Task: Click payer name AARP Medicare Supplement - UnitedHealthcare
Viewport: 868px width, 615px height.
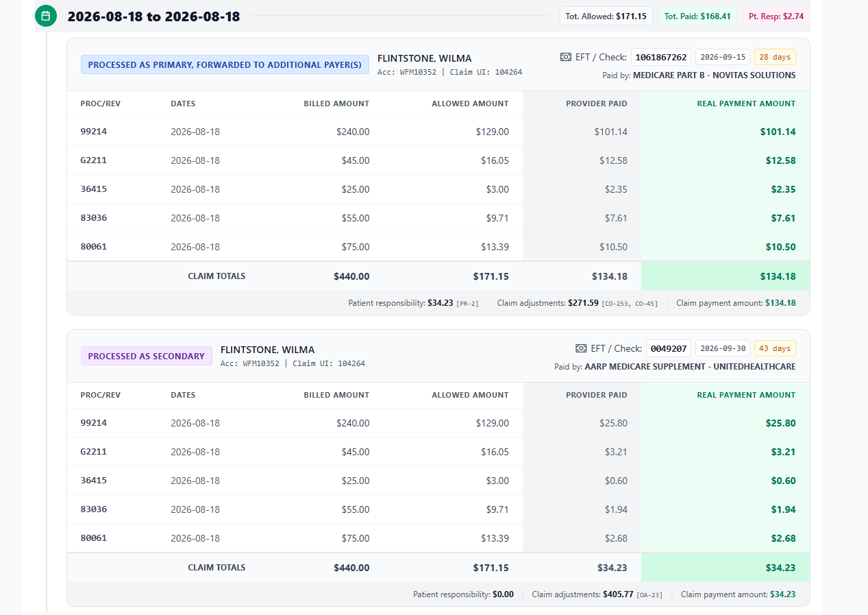Action: [x=691, y=367]
